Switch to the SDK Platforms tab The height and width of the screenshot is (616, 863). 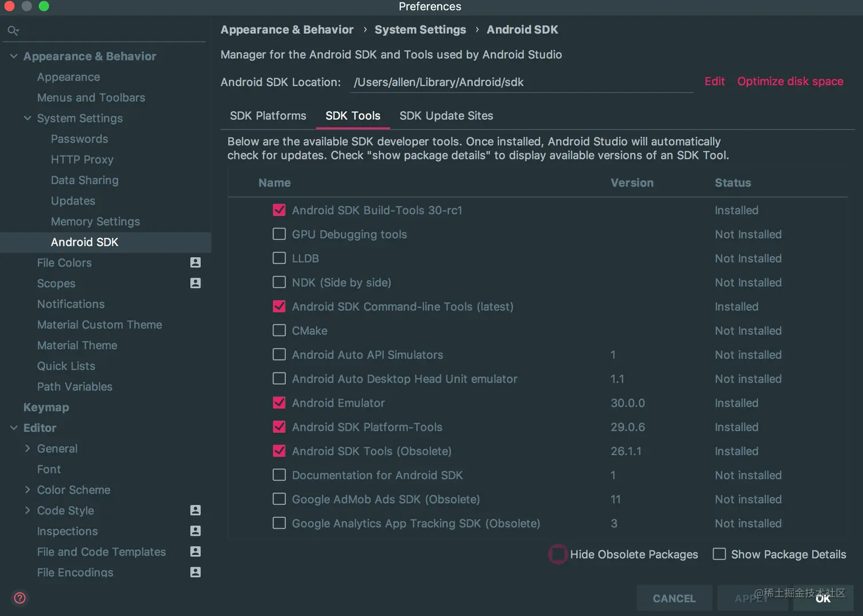pyautogui.click(x=268, y=116)
